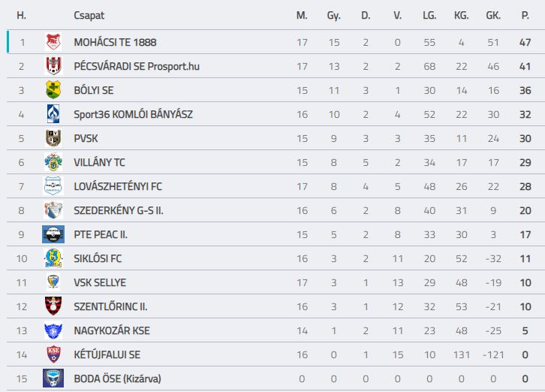Screen dimensions: 545x392
Task: Click the Gy. wins column header
Action: pos(333,16)
